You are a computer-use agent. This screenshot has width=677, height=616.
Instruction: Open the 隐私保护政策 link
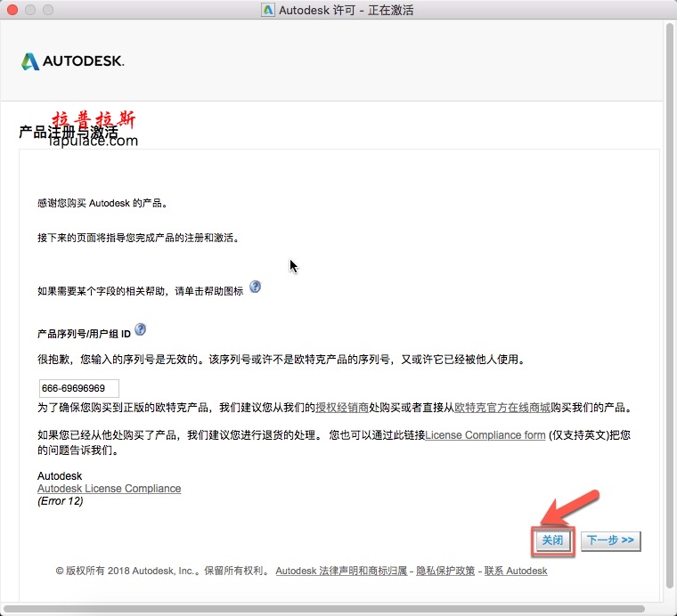pyautogui.click(x=445, y=571)
